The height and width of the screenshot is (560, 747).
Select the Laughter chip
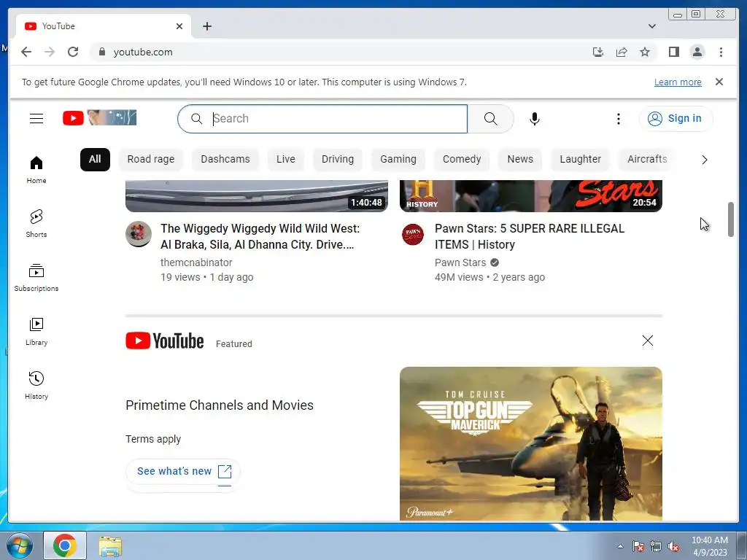(580, 159)
